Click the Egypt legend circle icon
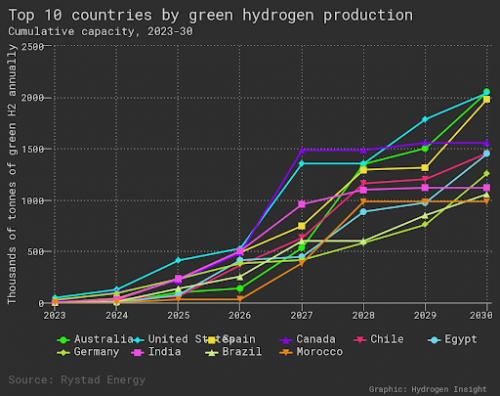 [x=434, y=340]
